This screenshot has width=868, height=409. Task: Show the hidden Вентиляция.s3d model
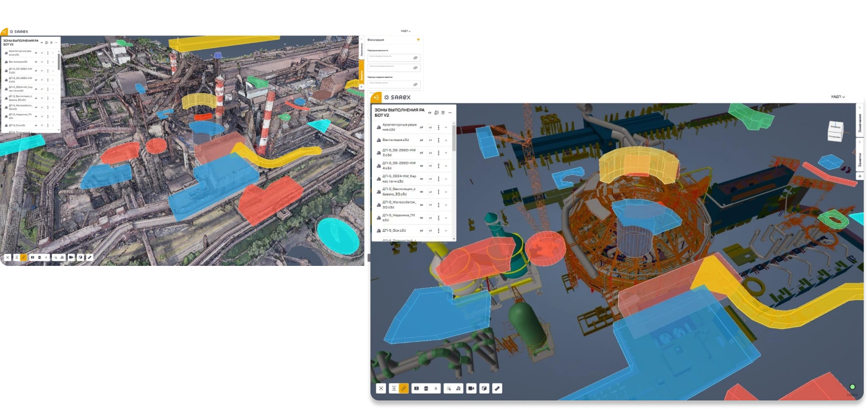pyautogui.click(x=422, y=140)
